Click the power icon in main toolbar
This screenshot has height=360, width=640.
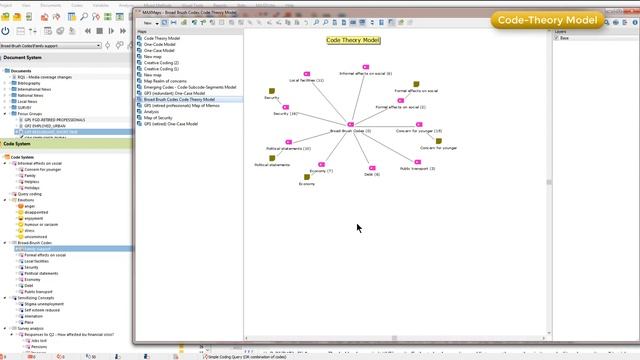point(5,31)
